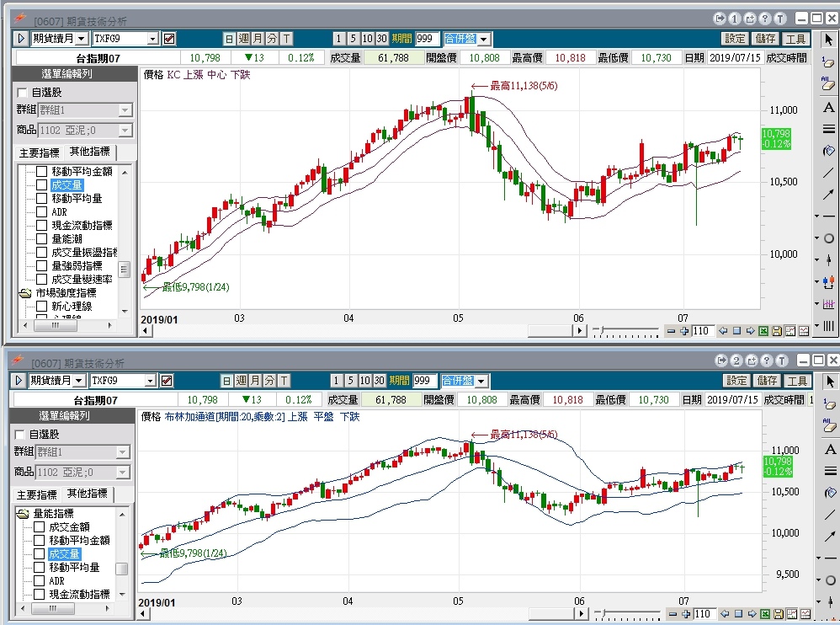Click the round T icon in top title bar
This screenshot has width=840, height=625.
tap(780, 19)
